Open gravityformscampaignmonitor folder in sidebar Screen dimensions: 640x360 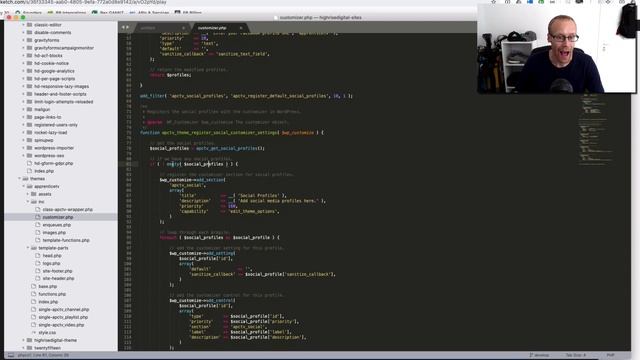click(x=64, y=48)
